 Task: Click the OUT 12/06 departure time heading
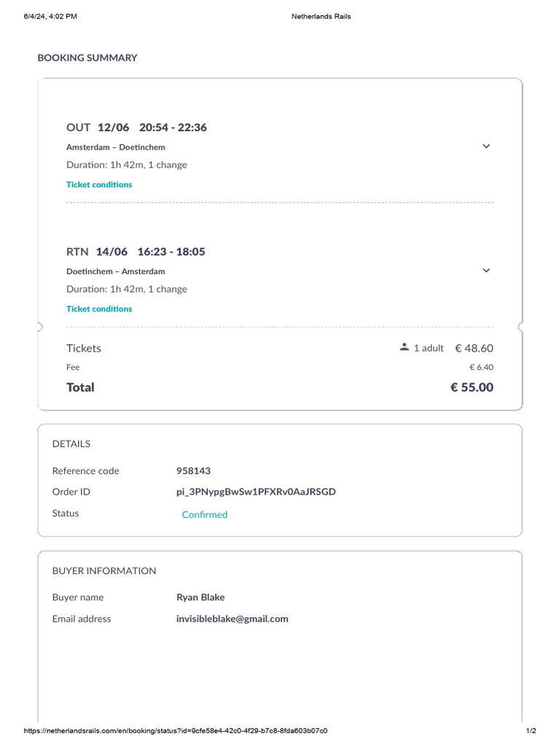click(136, 128)
